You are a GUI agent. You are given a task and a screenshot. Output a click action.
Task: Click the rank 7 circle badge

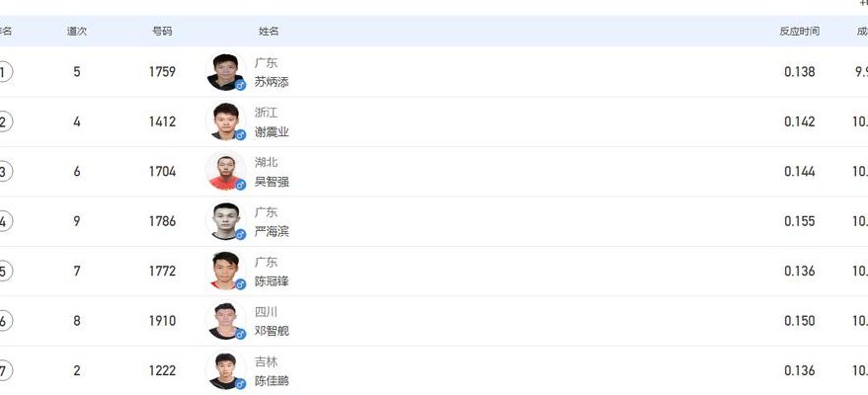[3, 370]
